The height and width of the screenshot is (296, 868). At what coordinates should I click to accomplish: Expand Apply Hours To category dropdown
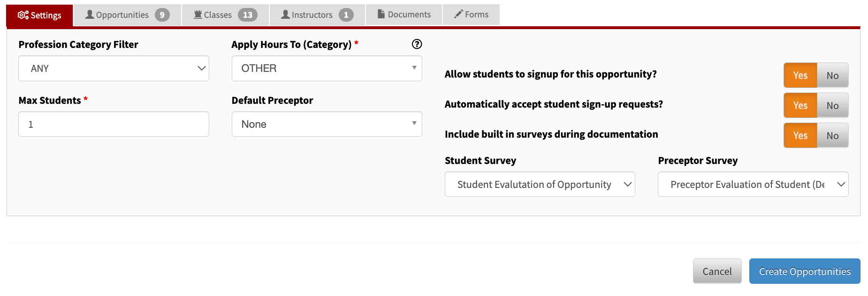[327, 69]
